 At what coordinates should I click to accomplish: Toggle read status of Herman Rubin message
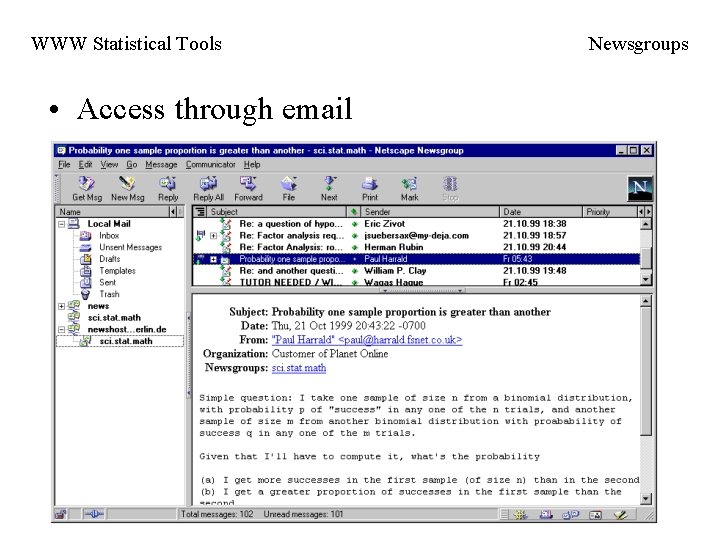click(354, 248)
